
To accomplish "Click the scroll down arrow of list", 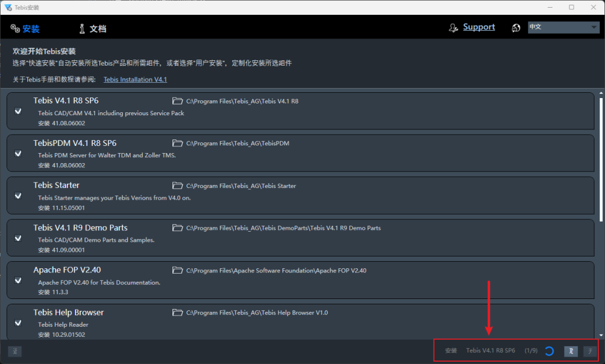I will point(601,336).
